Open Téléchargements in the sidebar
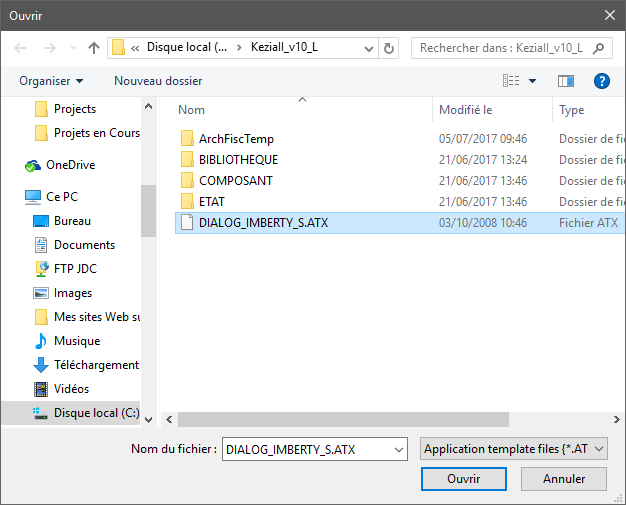 click(95, 365)
